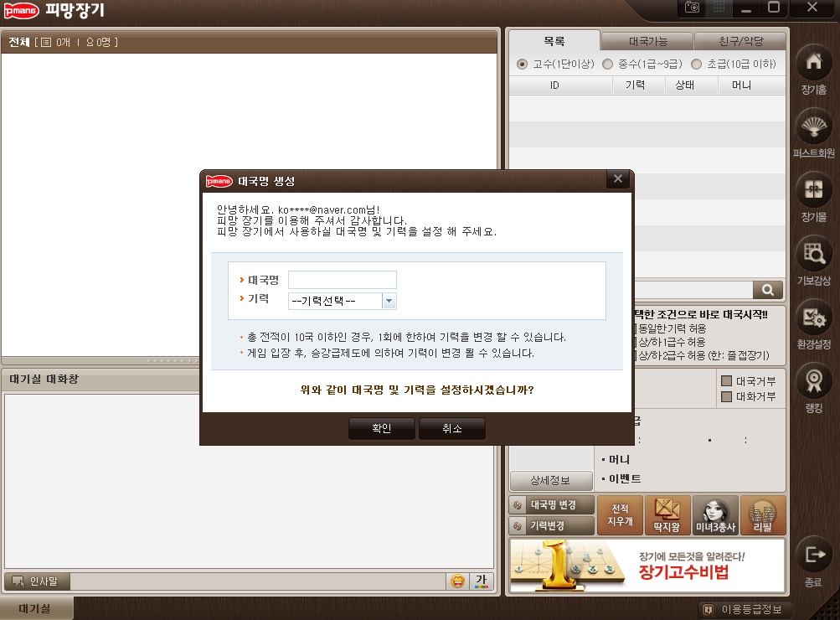
Task: Open 기보감상 record viewer icon
Action: tap(813, 254)
